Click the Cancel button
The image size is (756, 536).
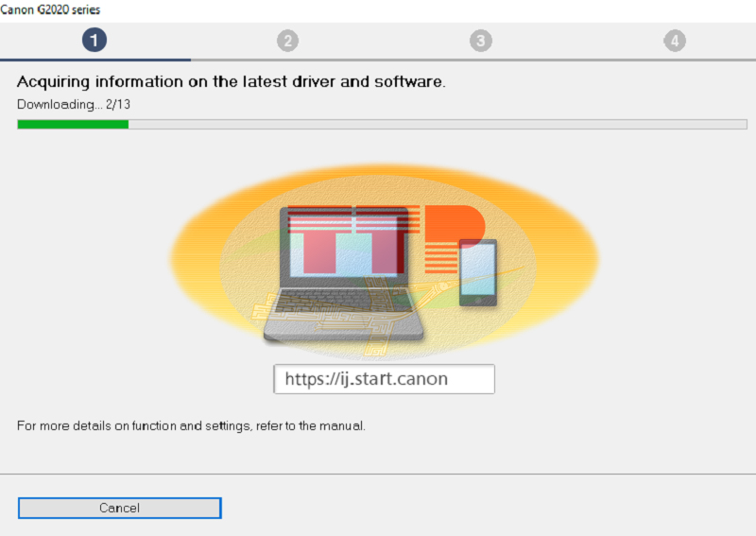tap(120, 508)
